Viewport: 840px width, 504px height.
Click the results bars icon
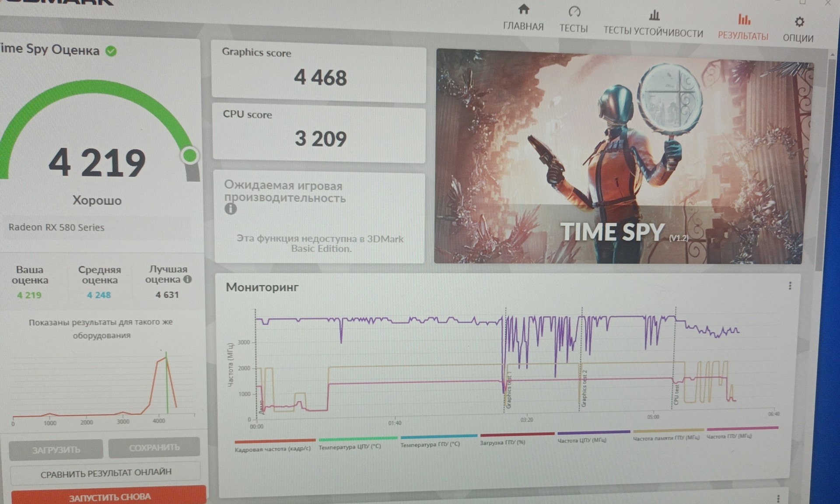coord(744,19)
